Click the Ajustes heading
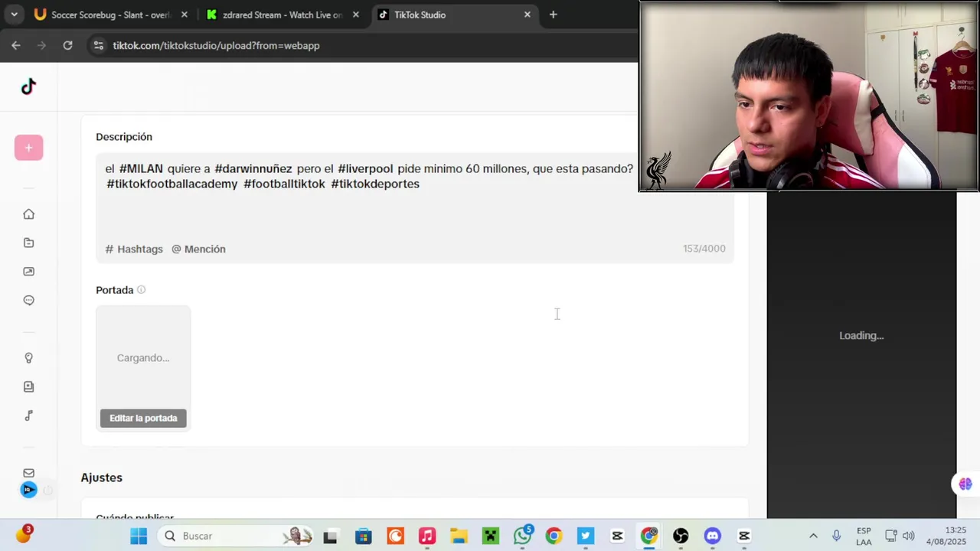980x551 pixels. click(102, 478)
